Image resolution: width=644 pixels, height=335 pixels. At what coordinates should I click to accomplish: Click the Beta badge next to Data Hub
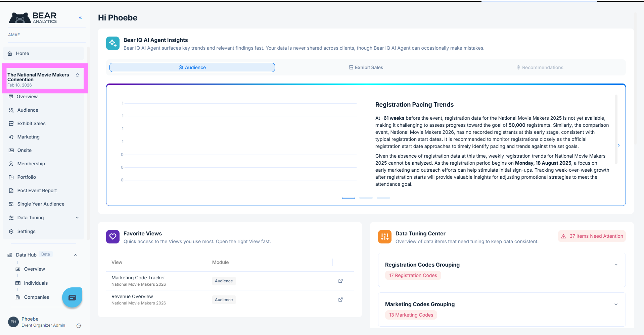point(46,254)
